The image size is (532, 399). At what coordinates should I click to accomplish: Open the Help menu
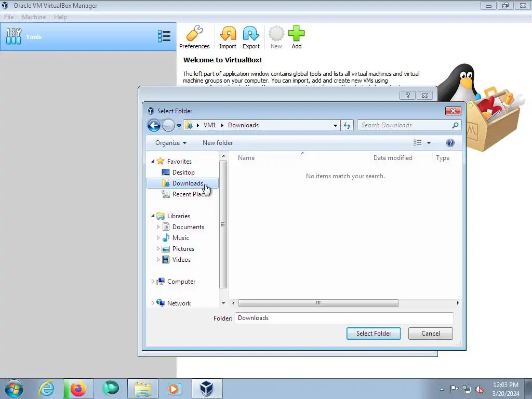(60, 17)
